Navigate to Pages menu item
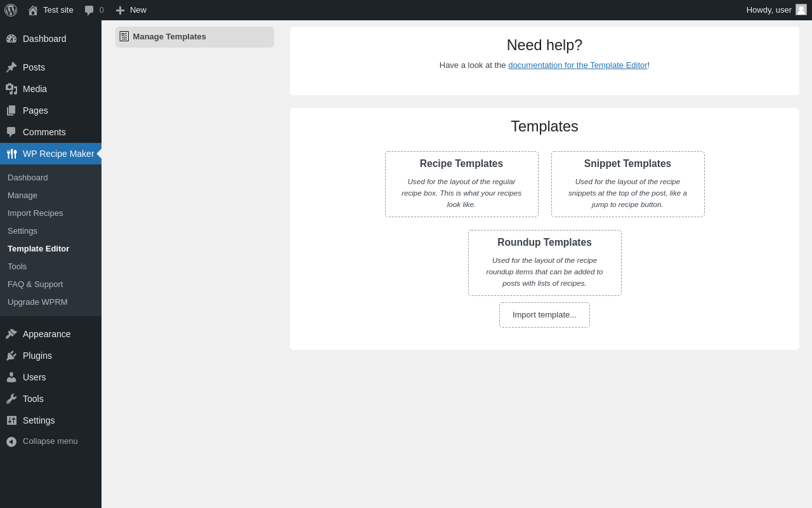The image size is (812, 508). click(51, 110)
